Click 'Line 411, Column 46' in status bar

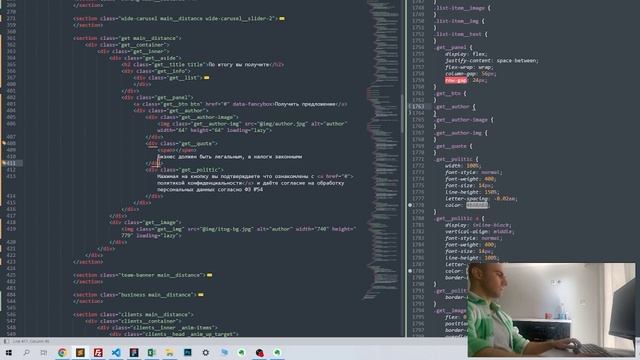coord(31,341)
